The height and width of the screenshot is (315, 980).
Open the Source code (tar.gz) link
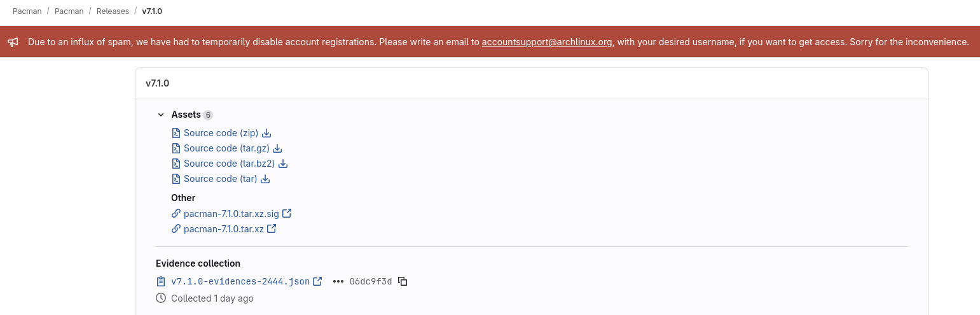[x=226, y=148]
